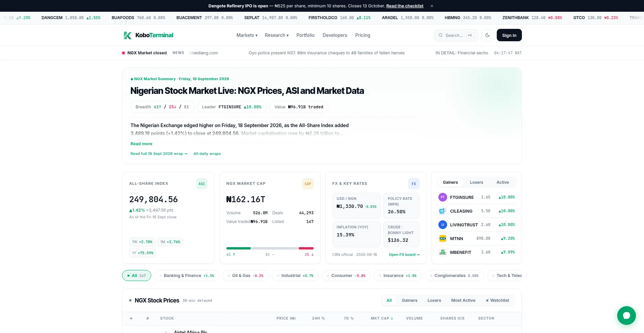Filter by Oil & Gas sector
This screenshot has height=333, width=644.
(x=246, y=276)
